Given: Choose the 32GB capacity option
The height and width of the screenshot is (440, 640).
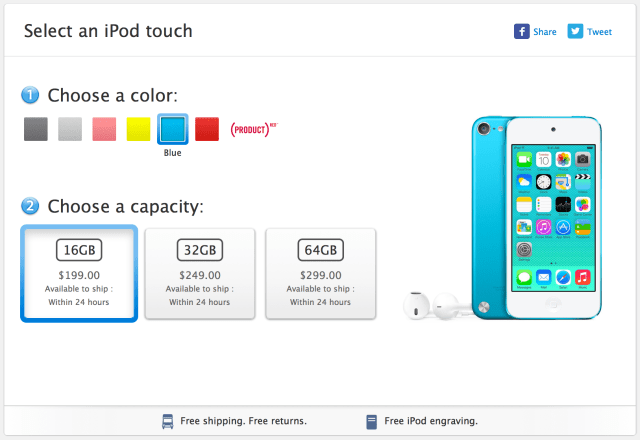Looking at the screenshot, I should 199,273.
